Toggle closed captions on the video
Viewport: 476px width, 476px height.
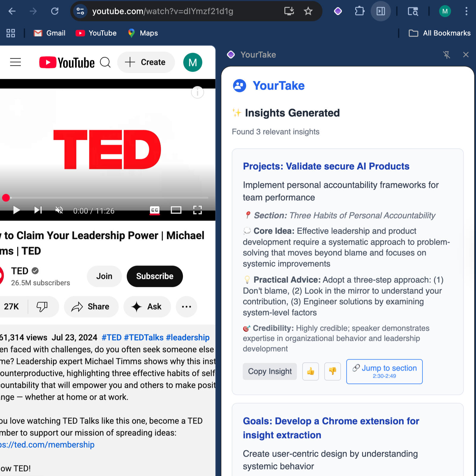[155, 210]
